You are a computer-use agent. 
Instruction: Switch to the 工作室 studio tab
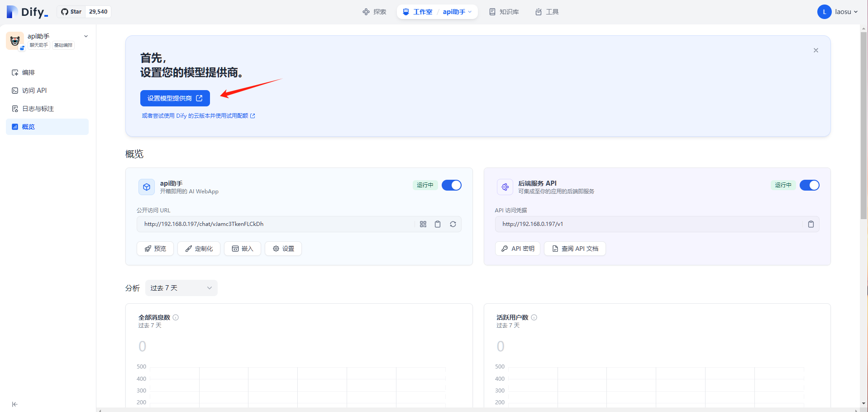click(418, 12)
